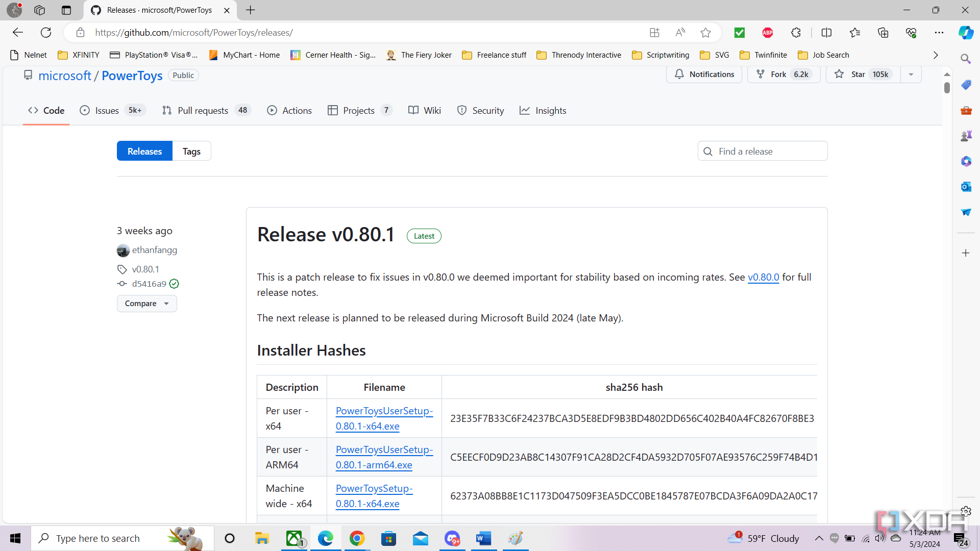Open the Extensions puzzle icon
980x551 pixels.
796,33
